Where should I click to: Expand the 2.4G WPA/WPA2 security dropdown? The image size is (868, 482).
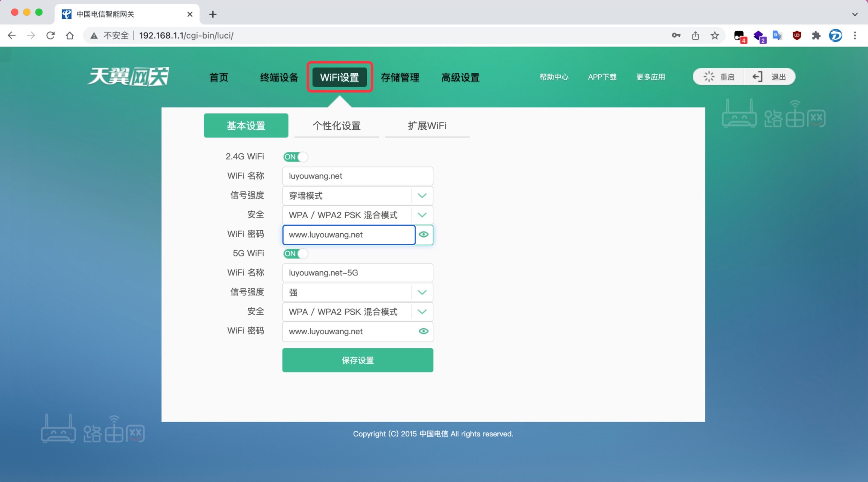click(x=422, y=215)
